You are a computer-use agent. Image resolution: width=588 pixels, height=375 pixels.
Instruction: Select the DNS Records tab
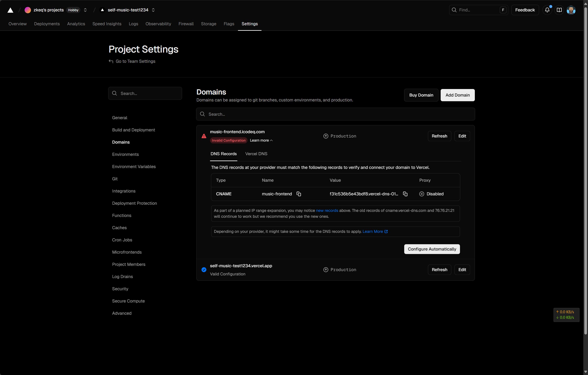pos(223,154)
